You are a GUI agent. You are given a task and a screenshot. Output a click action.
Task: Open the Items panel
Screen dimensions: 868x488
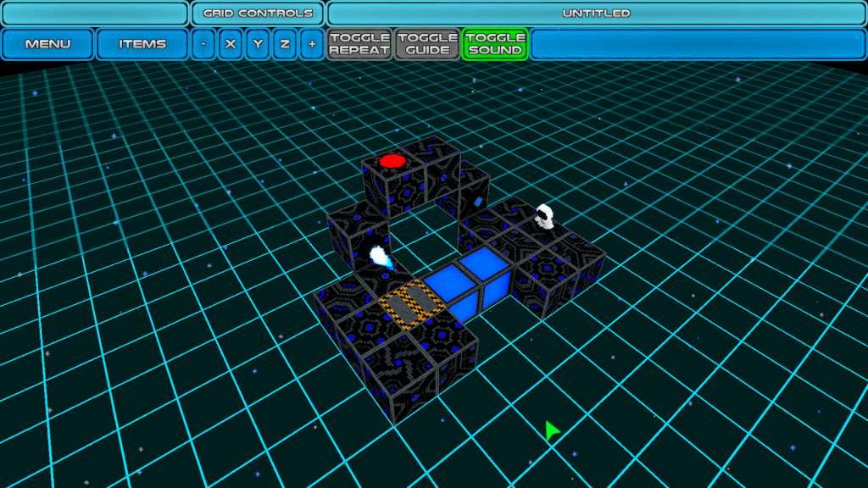point(141,43)
